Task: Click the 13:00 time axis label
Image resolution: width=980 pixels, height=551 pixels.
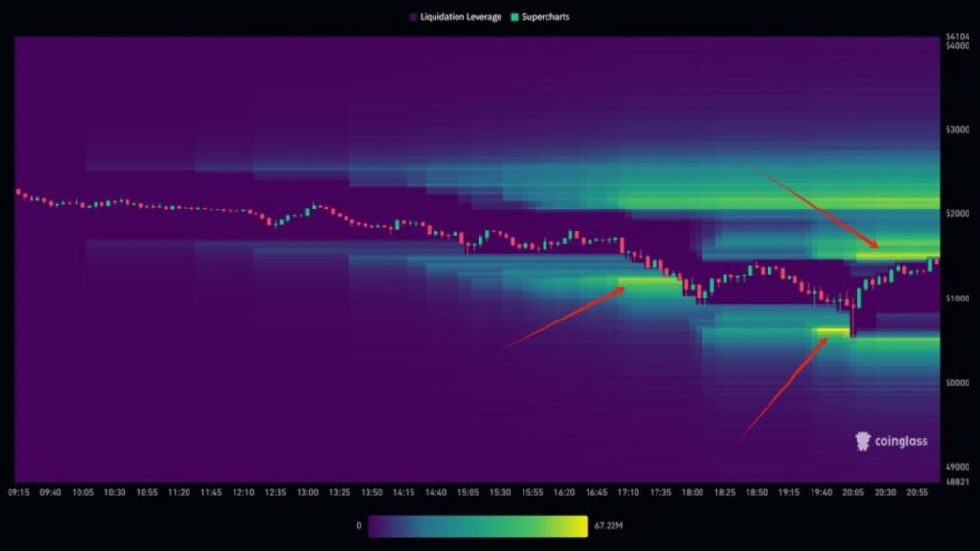Action: [x=307, y=493]
